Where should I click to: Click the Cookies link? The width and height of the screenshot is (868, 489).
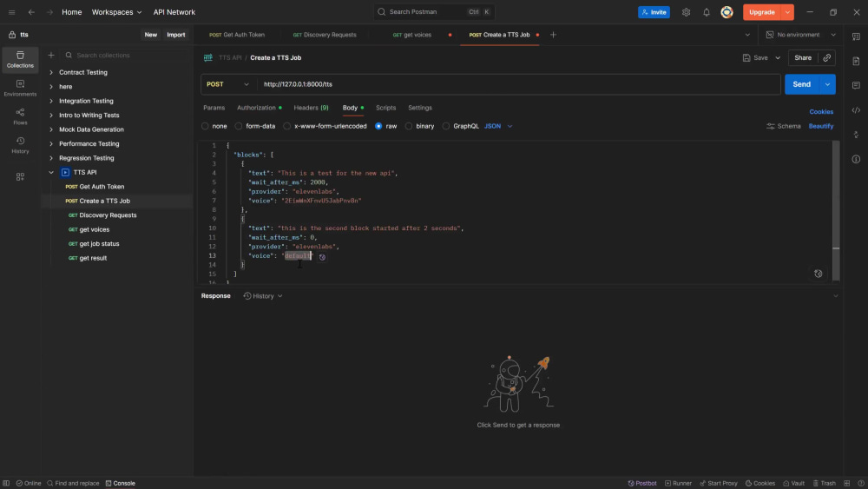point(821,111)
